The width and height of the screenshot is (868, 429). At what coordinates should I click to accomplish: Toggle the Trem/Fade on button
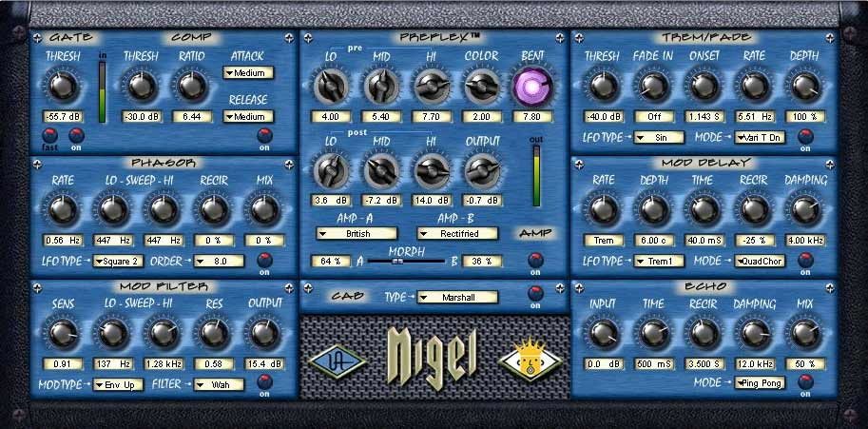(x=805, y=136)
